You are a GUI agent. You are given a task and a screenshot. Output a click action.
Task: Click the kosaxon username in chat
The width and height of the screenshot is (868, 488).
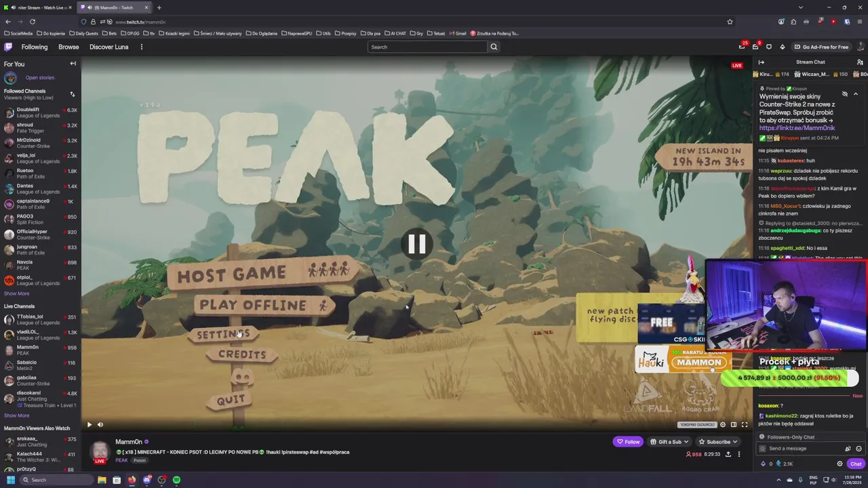click(768, 406)
